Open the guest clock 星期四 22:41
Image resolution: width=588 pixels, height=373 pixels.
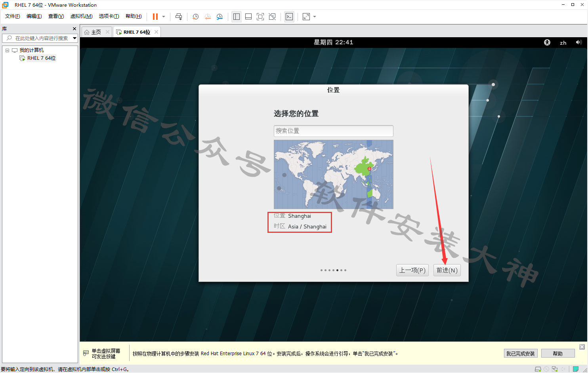tap(333, 42)
